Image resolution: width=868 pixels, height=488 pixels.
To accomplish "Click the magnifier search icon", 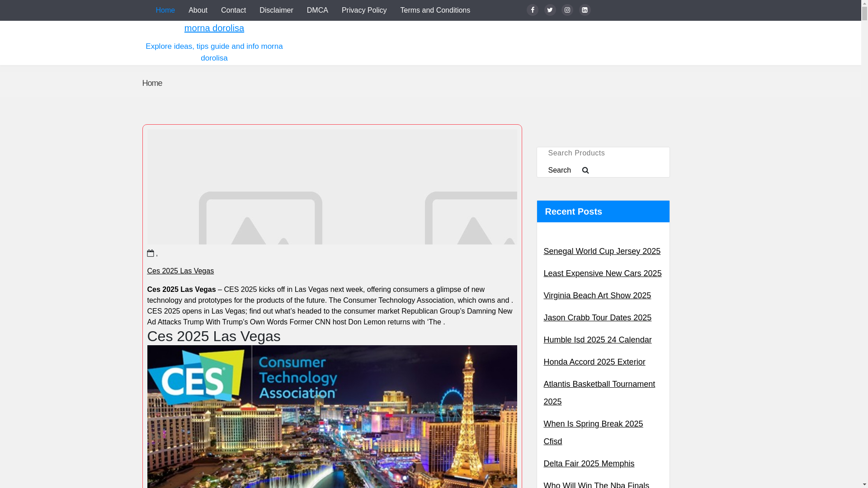I will [585, 170].
